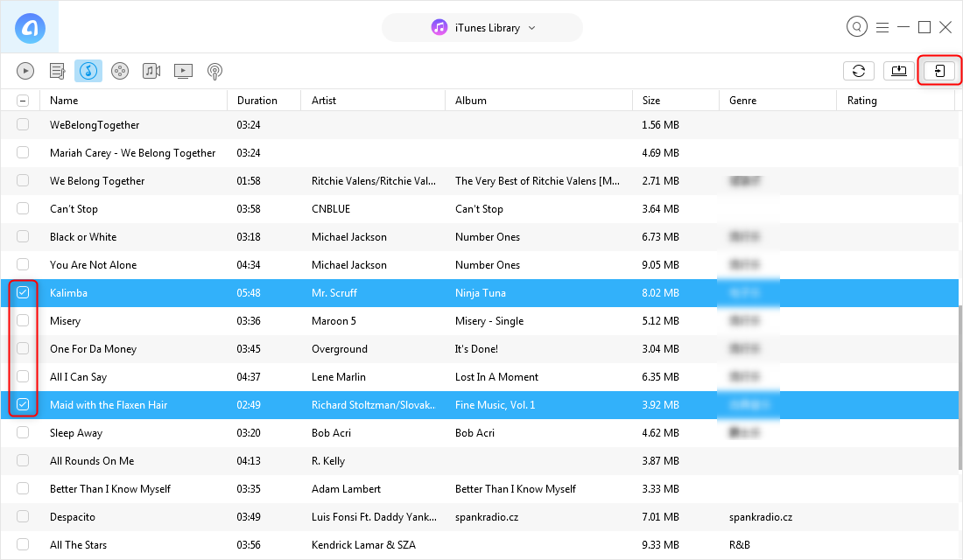
Task: Open the music videos category icon
Action: (x=151, y=71)
